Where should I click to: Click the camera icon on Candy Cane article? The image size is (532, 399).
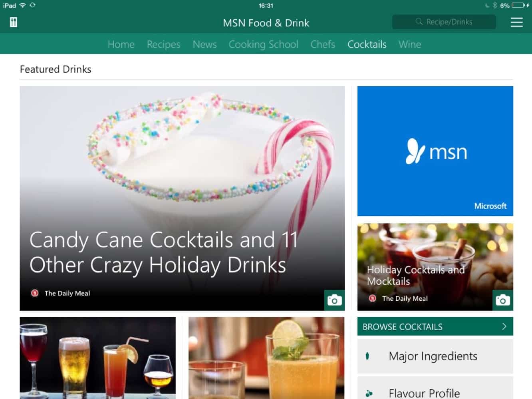(334, 300)
